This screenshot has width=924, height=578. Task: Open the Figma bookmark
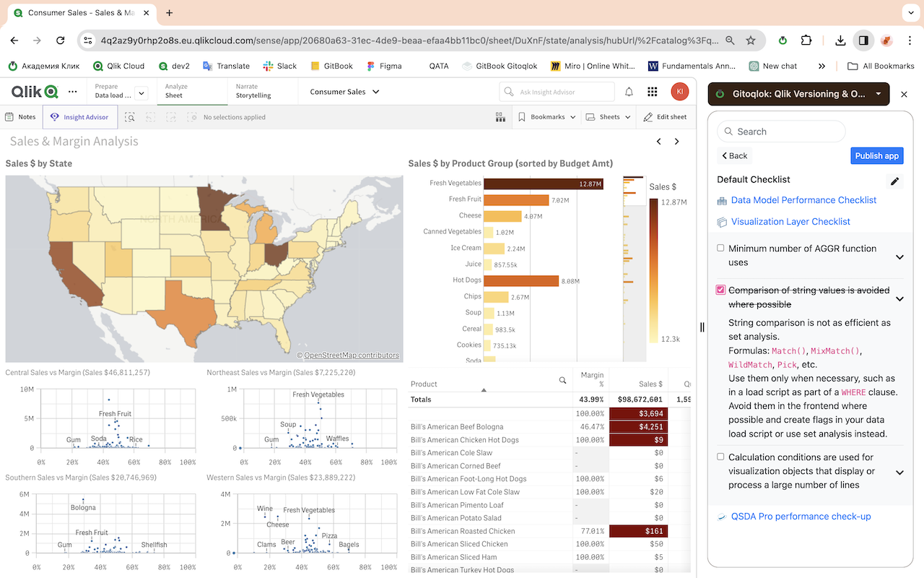pos(384,66)
